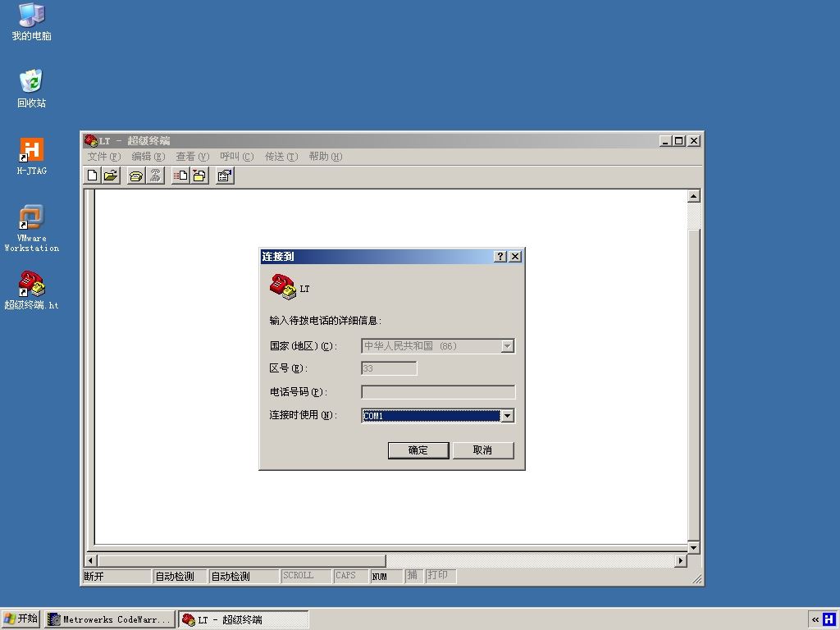The image size is (840, 630).
Task: Open the 国家(地区) dropdown arrow
Action: pos(507,346)
